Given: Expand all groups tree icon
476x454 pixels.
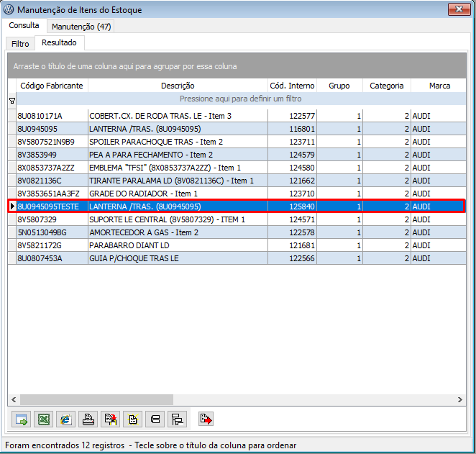Looking at the screenshot, I should pos(178,419).
